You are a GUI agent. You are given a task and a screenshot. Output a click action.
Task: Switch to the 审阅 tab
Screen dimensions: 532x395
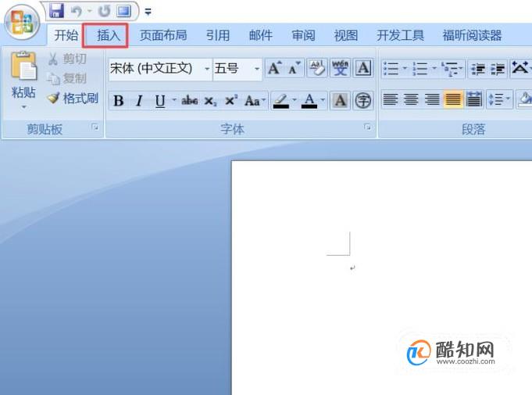click(303, 35)
